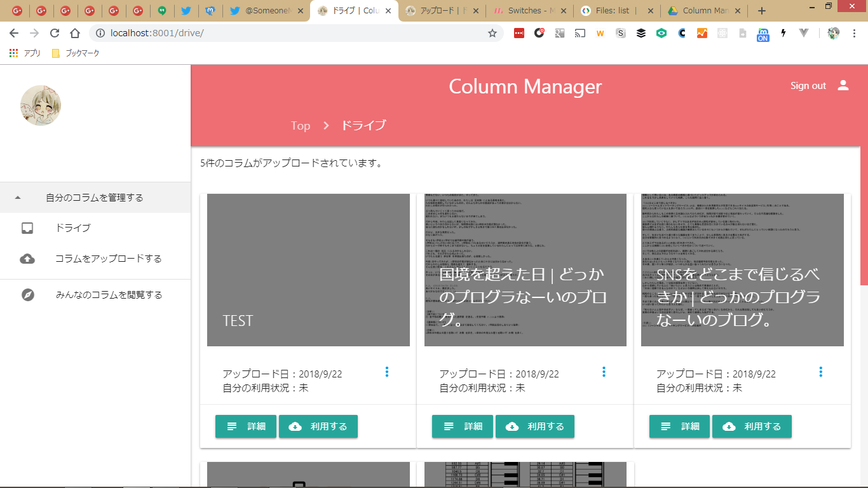Click the 詳細 button on TEST card
Screen dimensions: 868x488
pos(246,426)
